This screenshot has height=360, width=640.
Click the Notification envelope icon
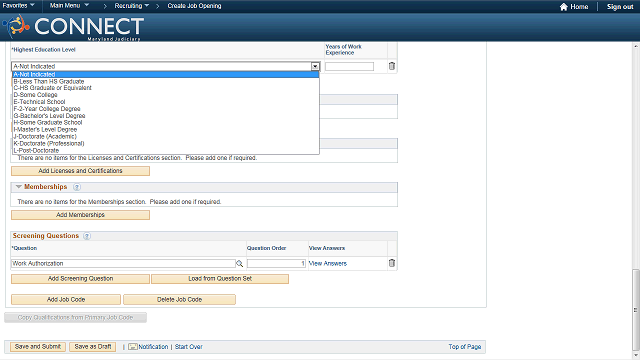133,347
